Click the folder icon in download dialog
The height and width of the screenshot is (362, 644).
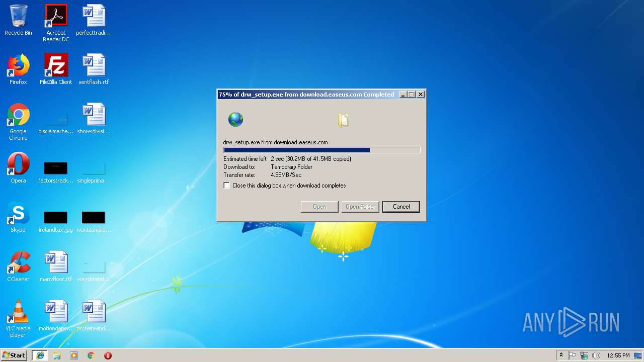point(343,120)
